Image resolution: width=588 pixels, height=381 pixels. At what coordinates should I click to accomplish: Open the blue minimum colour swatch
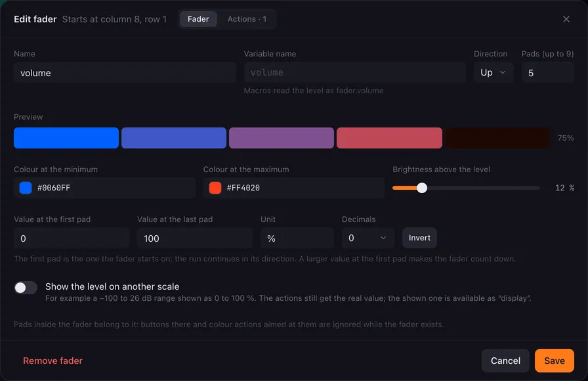point(26,188)
